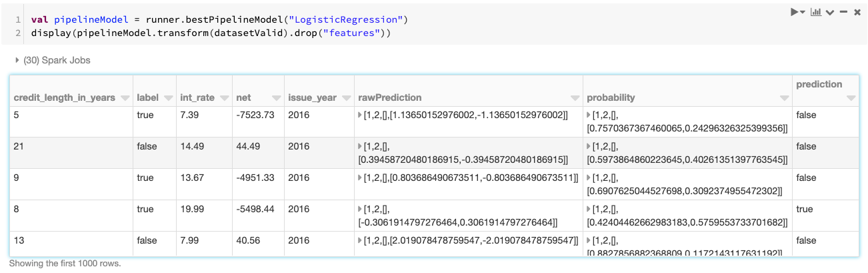Run the cell with the play icon
868x273 pixels.
795,13
